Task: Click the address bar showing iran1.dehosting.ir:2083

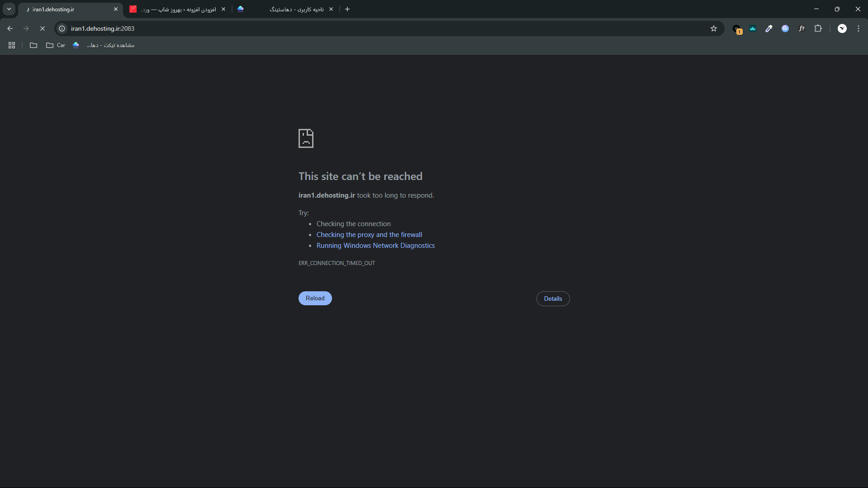Action: pyautogui.click(x=362, y=28)
